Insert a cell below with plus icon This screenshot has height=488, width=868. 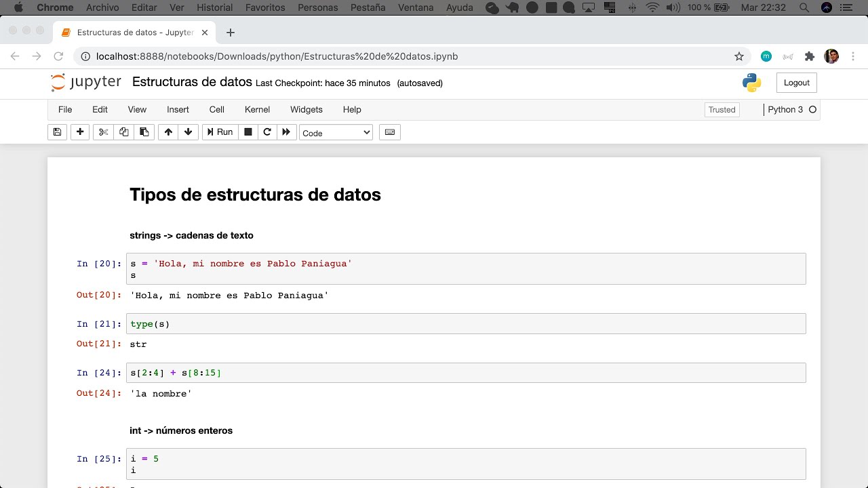pos(80,132)
